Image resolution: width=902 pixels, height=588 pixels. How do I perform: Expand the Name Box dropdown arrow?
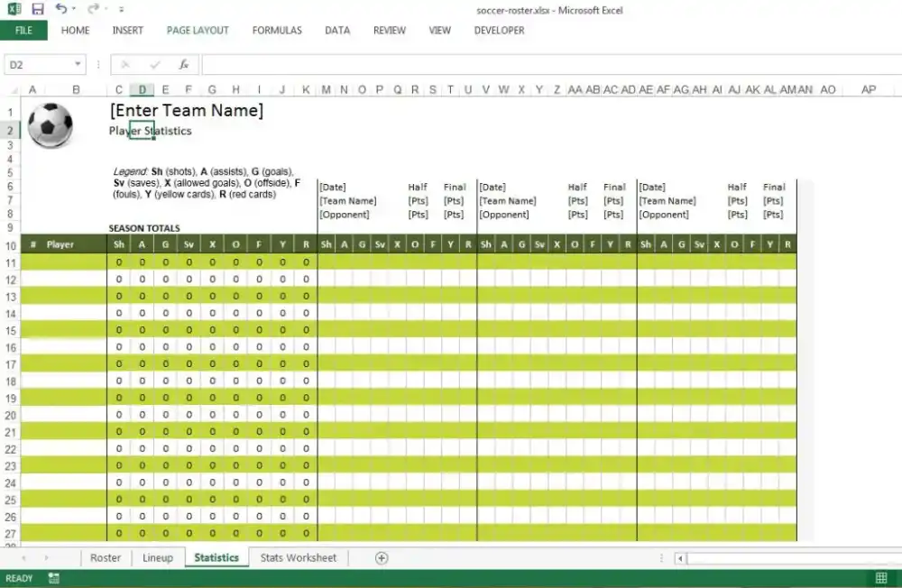tap(78, 64)
